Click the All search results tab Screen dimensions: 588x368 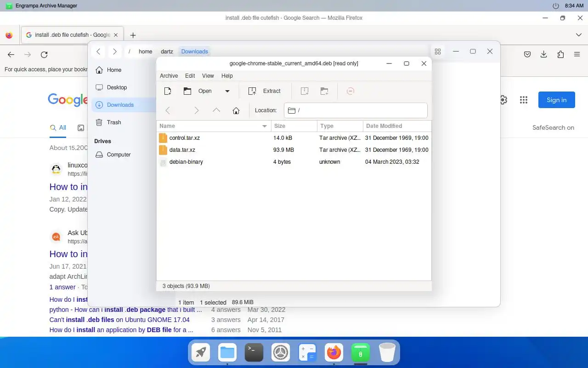[58, 128]
